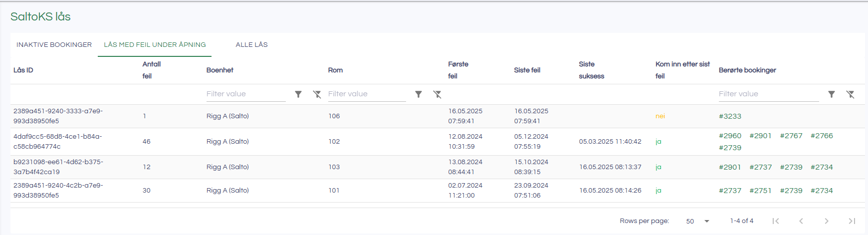Image resolution: width=868 pixels, height=235 pixels.
Task: Select the Lås med feil under åpning tab
Action: pos(155,45)
